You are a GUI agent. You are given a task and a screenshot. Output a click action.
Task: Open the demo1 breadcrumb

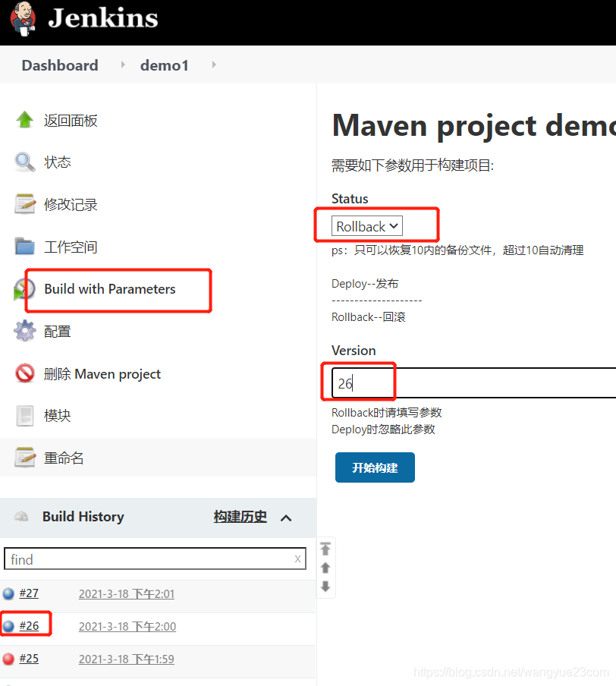click(x=164, y=65)
